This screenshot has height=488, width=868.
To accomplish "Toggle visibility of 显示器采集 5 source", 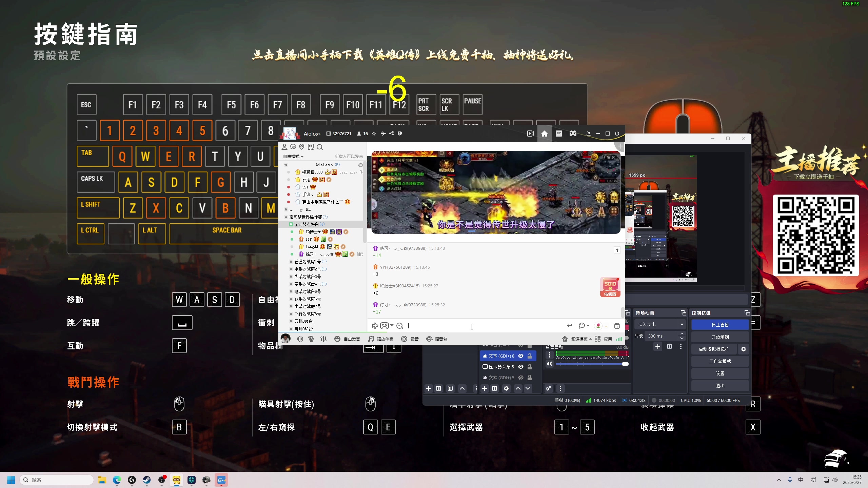I will click(x=521, y=367).
